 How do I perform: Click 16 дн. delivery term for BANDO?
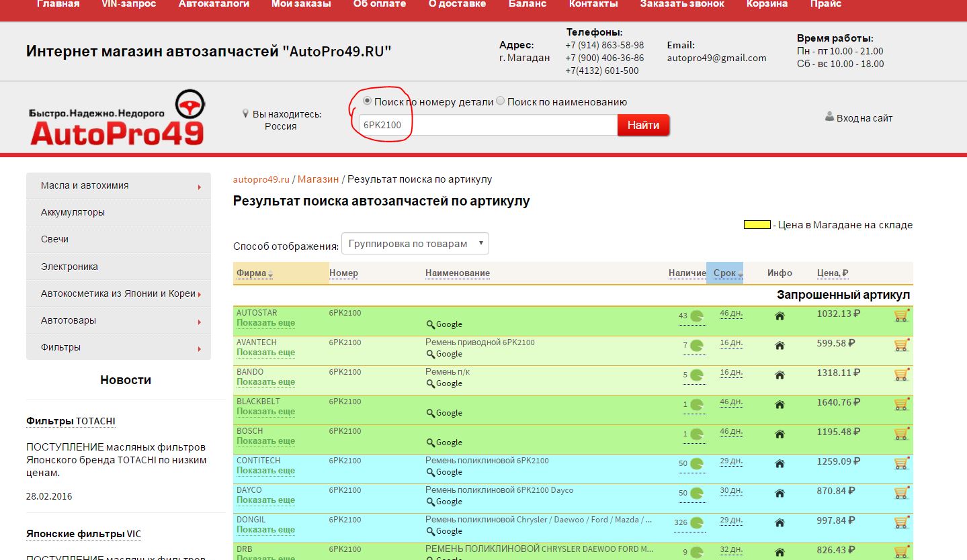tap(731, 372)
